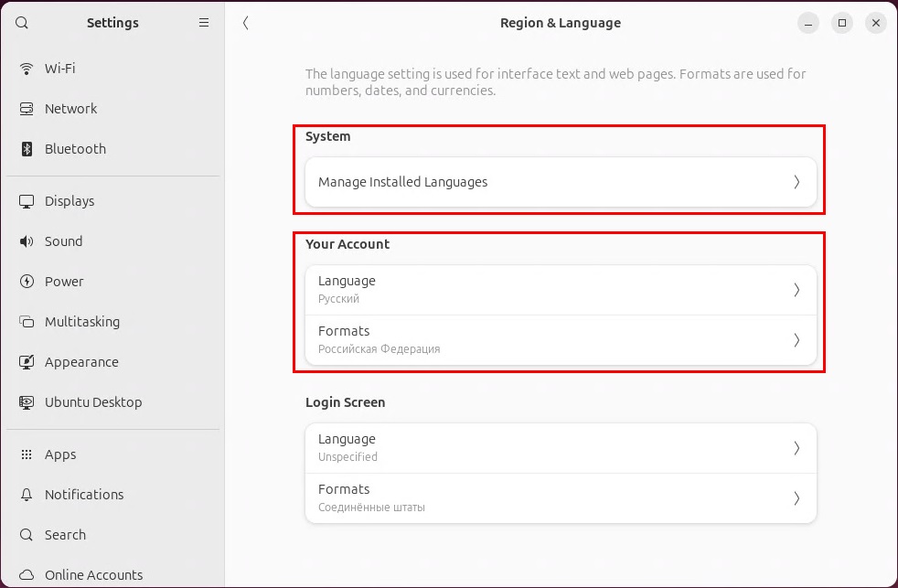Open Ubuntu Desktop settings
Viewport: 898px width, 588px height.
pos(92,402)
